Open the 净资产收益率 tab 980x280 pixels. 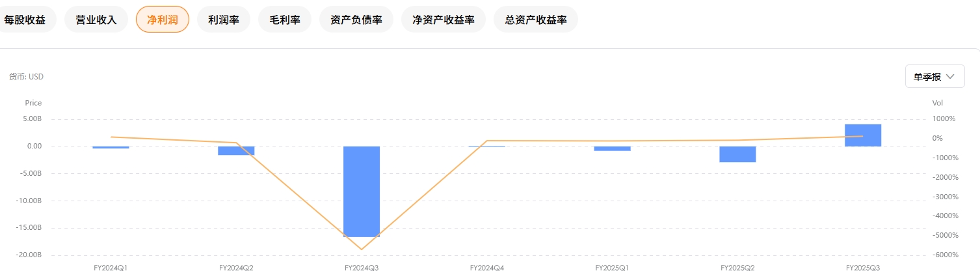click(444, 20)
